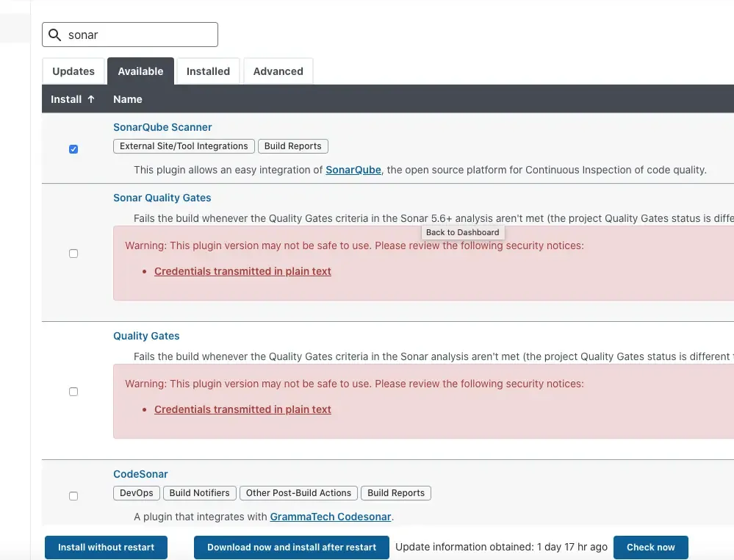
Task: Click the Check now button
Action: [x=651, y=547]
